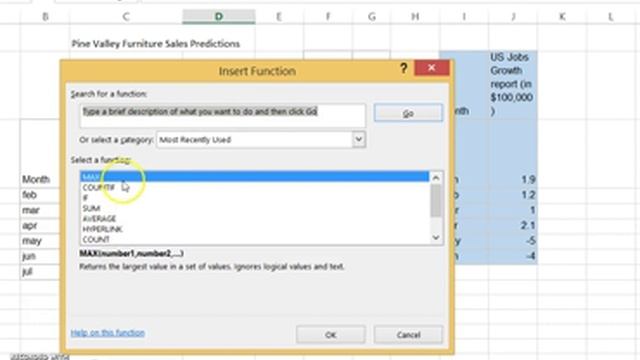The image size is (640, 360).
Task: Select COUNTIF in the function list
Action: pos(254,187)
